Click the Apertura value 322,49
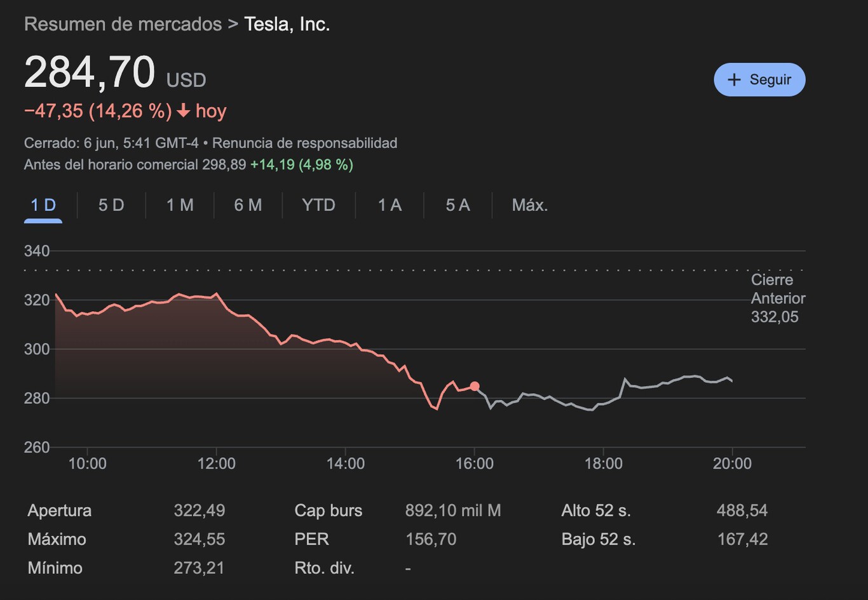 [200, 510]
